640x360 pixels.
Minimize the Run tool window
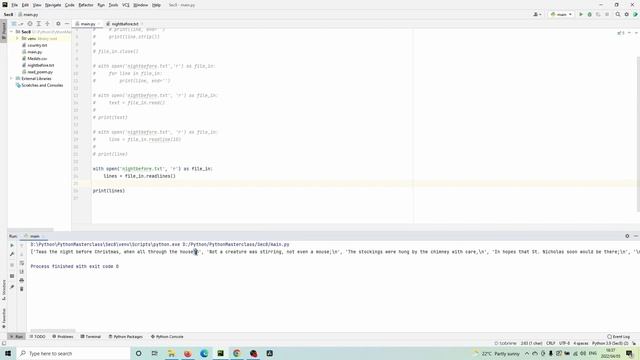pyautogui.click(x=636, y=236)
